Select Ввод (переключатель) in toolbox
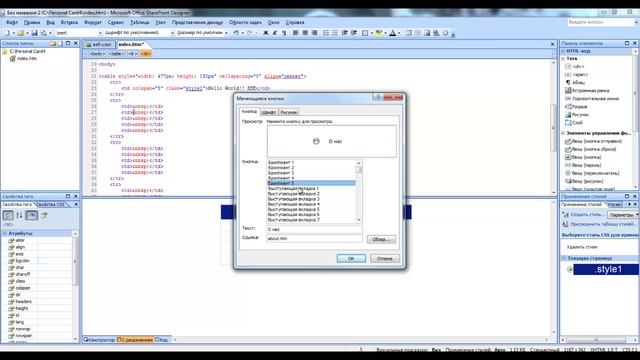640x360 pixels. tap(592, 173)
